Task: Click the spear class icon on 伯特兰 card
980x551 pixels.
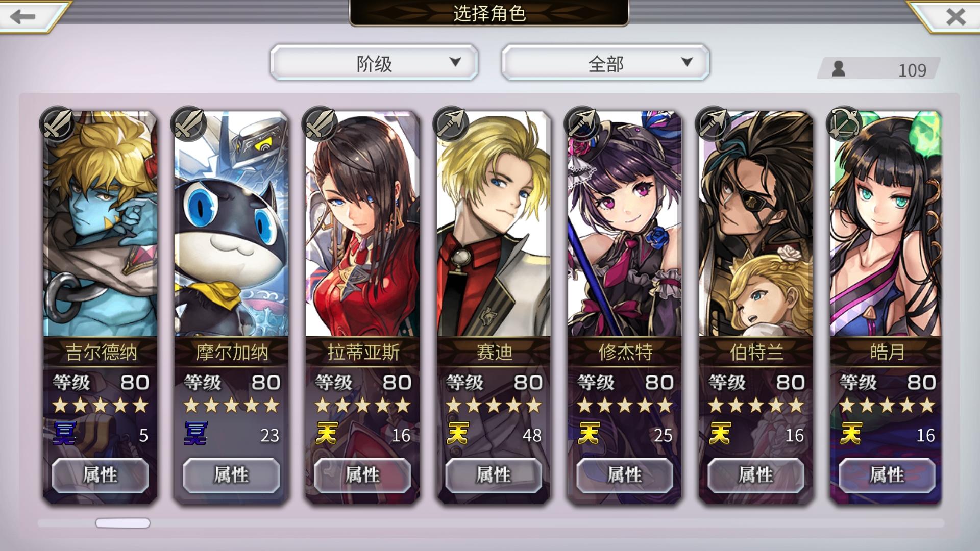Action: coord(713,124)
